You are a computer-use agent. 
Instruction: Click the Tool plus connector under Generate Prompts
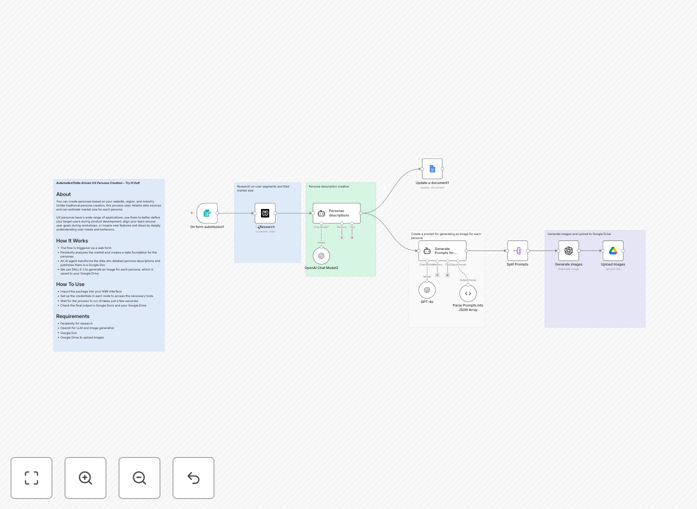coord(448,275)
